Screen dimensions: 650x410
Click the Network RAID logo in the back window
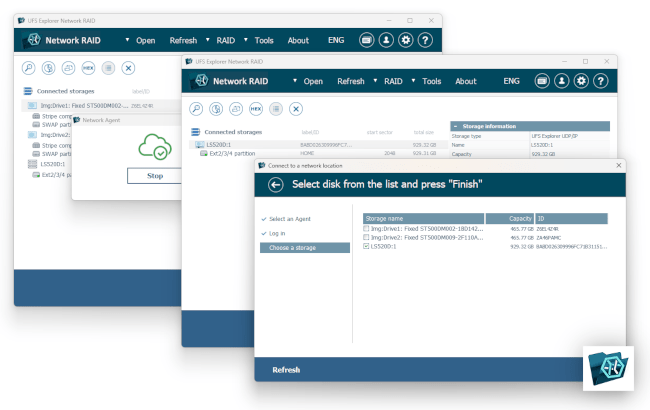(x=33, y=40)
